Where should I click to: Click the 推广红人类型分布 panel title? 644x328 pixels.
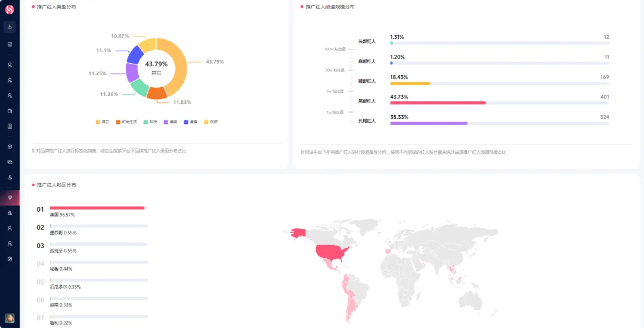56,7
